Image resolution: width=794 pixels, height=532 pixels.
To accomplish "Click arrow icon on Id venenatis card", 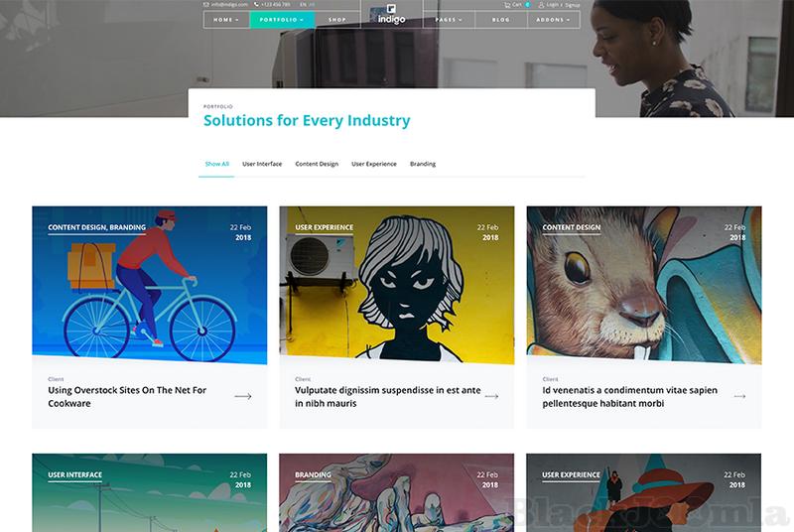I will 739,396.
